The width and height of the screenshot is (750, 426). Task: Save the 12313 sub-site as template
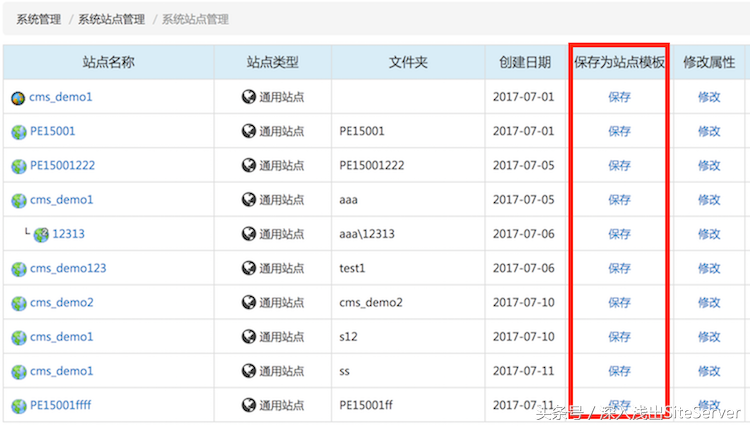point(619,234)
